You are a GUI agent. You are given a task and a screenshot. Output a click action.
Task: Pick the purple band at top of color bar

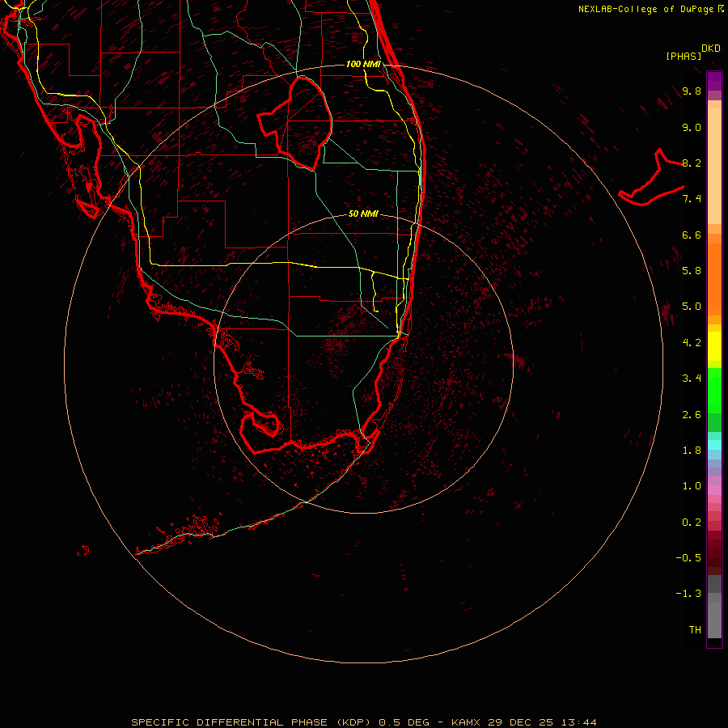[714, 81]
